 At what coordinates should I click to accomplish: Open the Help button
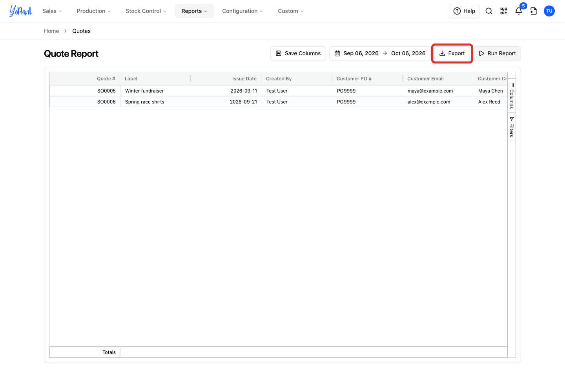464,11
